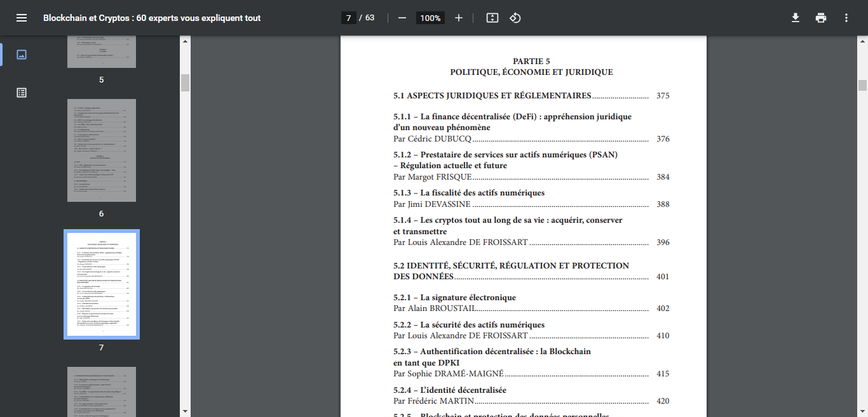
Task: Click author 'Par Margot FRISQUE'
Action: pyautogui.click(x=433, y=177)
